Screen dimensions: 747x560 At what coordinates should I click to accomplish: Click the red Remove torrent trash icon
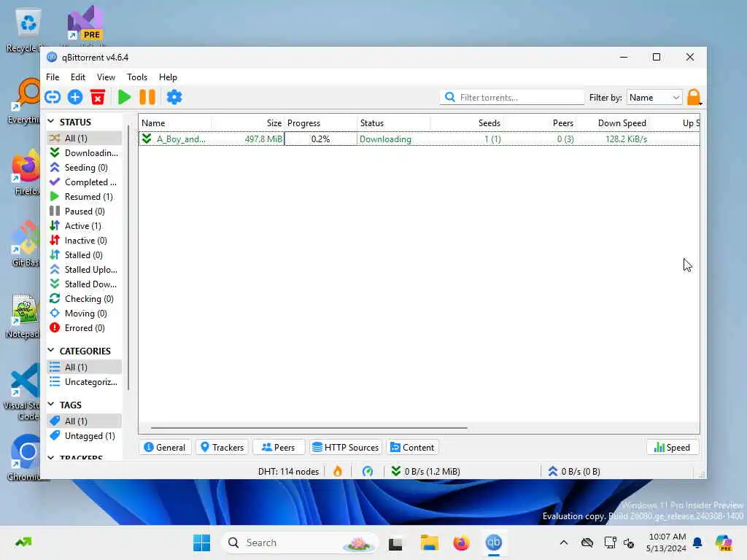(x=98, y=97)
